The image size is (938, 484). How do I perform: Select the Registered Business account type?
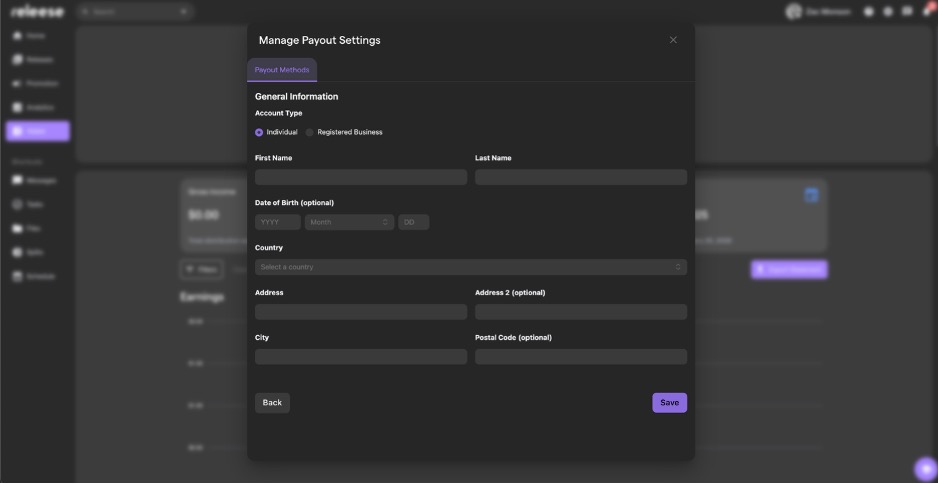point(344,132)
